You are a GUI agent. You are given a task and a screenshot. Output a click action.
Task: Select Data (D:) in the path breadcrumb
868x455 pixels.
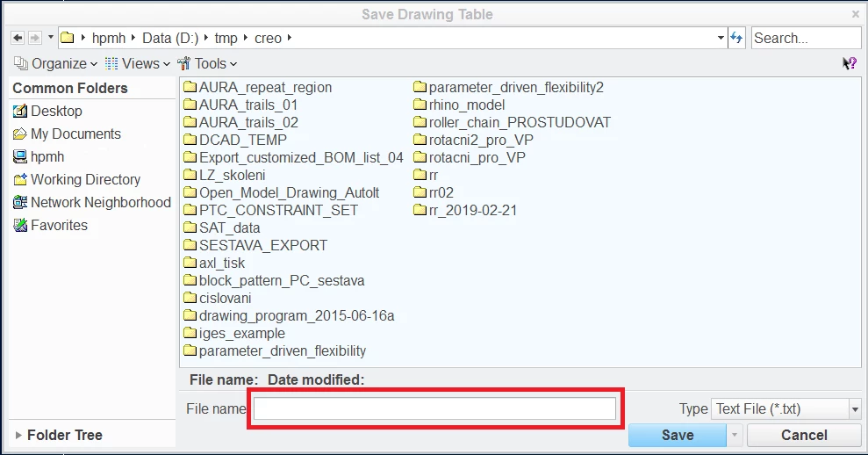click(x=170, y=38)
